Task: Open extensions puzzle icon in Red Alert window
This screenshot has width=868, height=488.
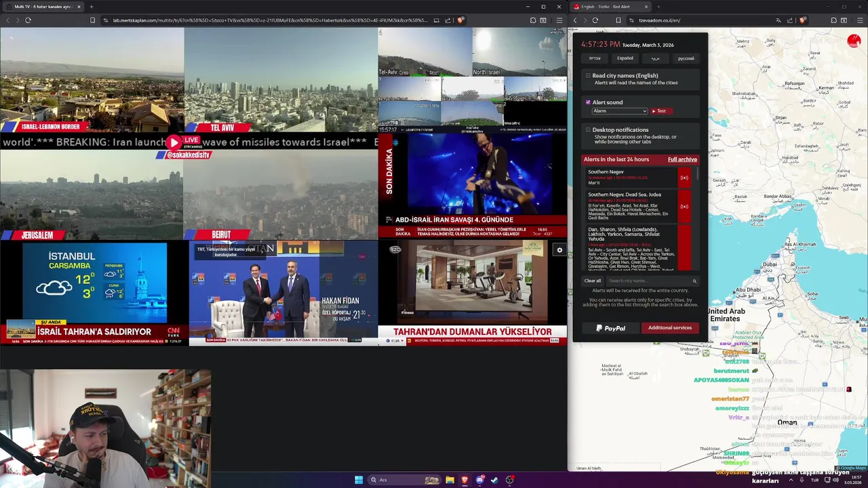Action: 833,20
